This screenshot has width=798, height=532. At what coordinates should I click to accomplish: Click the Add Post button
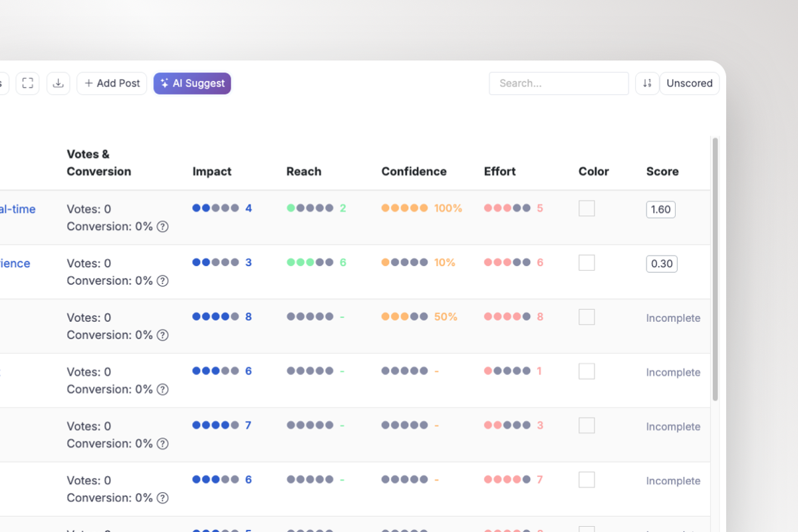[x=112, y=83]
